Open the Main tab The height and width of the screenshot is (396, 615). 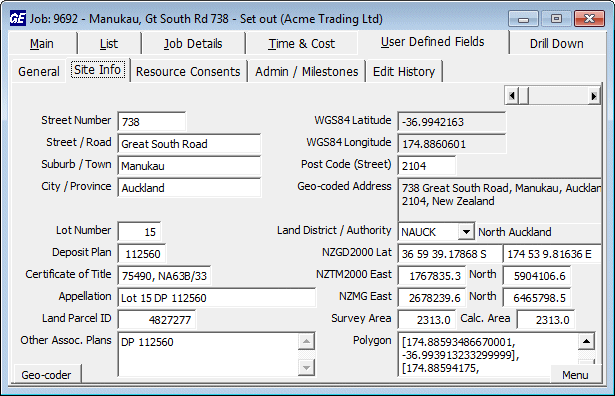42,44
